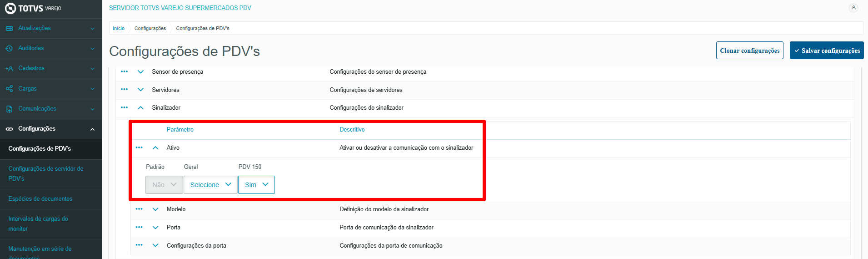The width and height of the screenshot is (868, 259).
Task: Expand the Porta parameter
Action: tap(155, 228)
